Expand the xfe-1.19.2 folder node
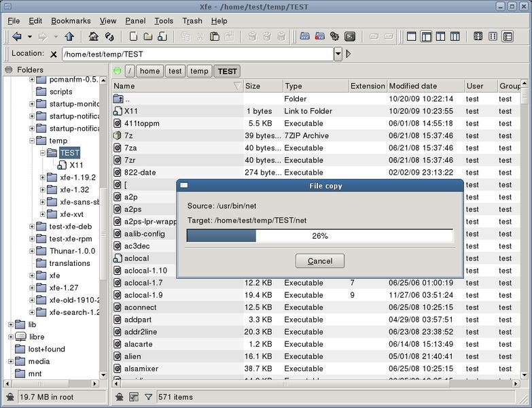The width and height of the screenshot is (532, 408). [42, 177]
